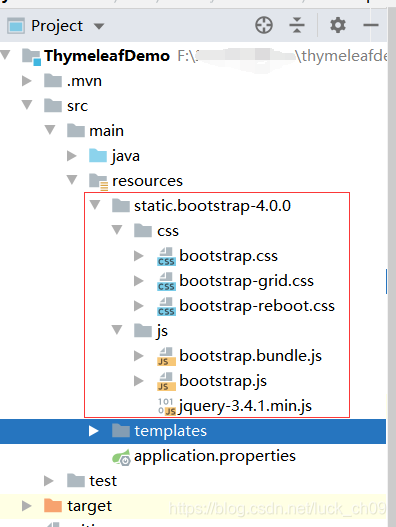396x527 pixels.
Task: Click the src folder icon
Action: (x=53, y=106)
